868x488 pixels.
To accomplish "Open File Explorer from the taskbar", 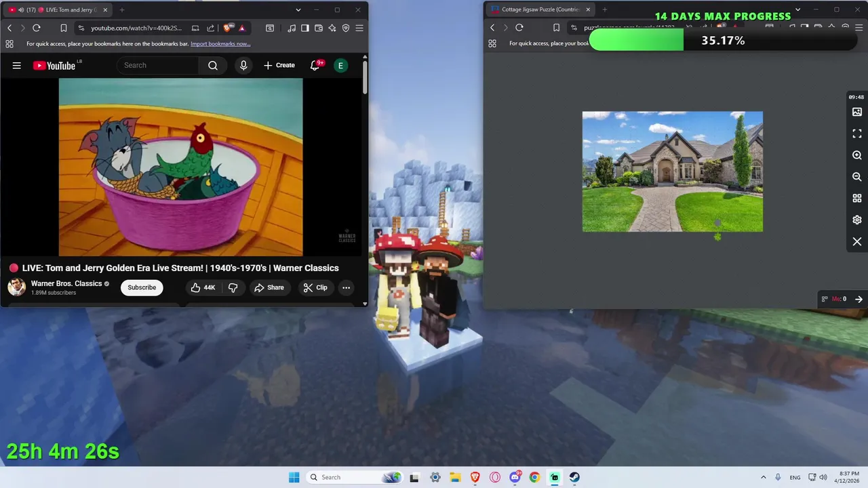I will tap(455, 477).
